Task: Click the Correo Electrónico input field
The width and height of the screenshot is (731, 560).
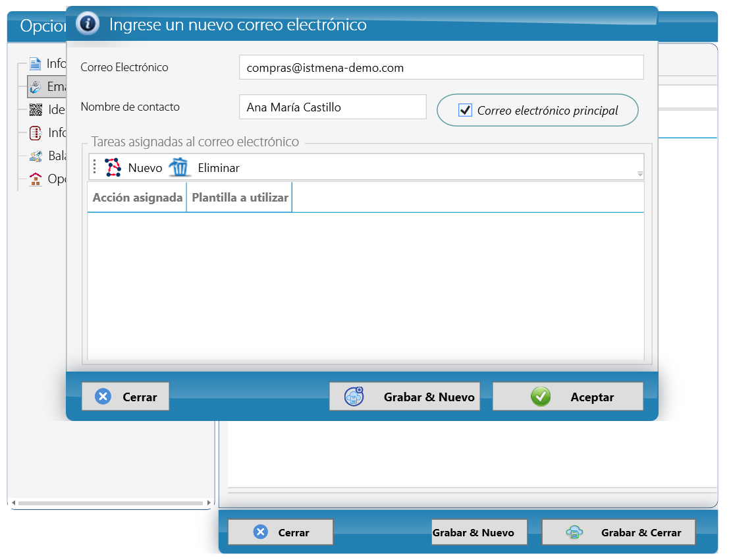Action: click(x=441, y=68)
